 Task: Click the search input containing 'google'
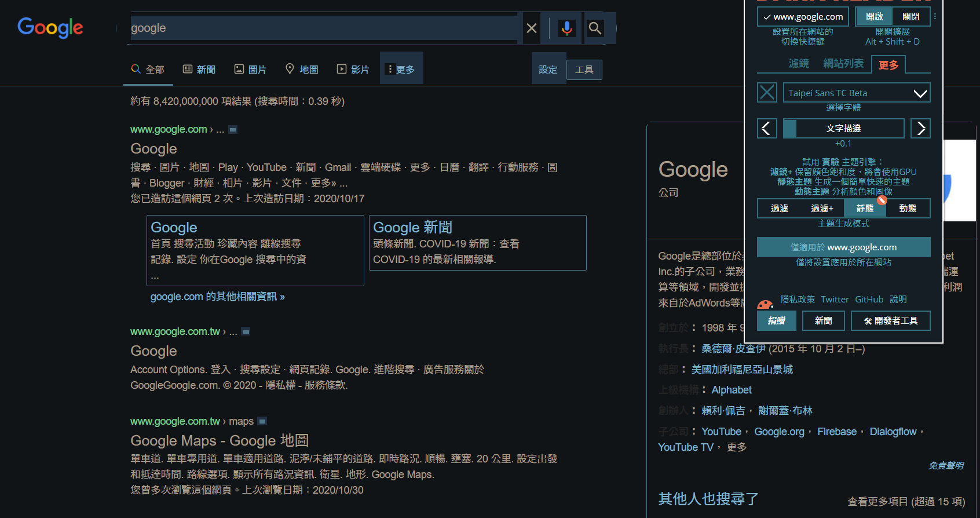point(324,28)
